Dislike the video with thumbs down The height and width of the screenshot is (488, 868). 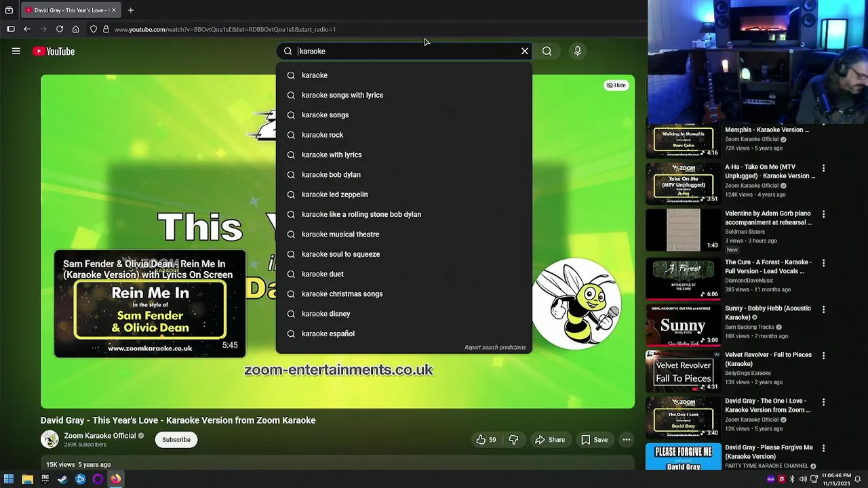click(x=513, y=440)
